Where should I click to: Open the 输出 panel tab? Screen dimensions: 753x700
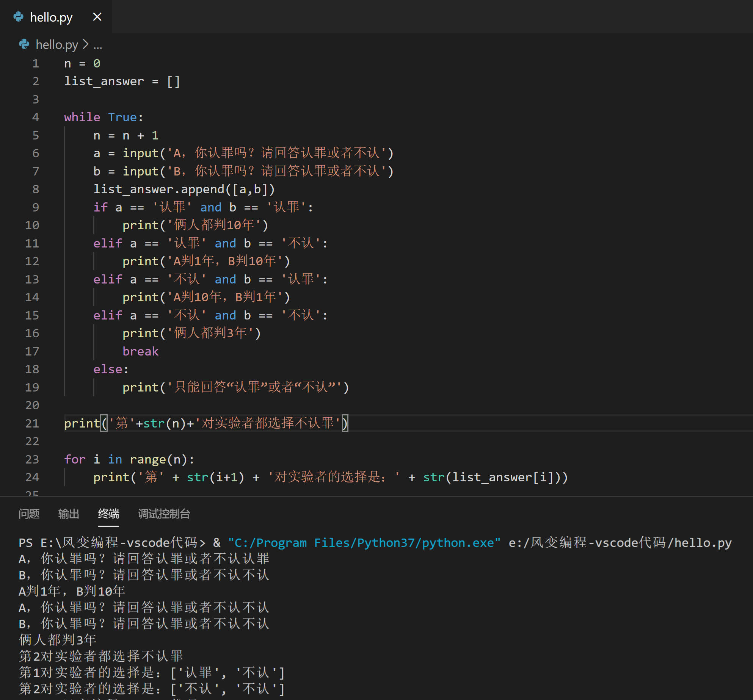[x=68, y=514]
